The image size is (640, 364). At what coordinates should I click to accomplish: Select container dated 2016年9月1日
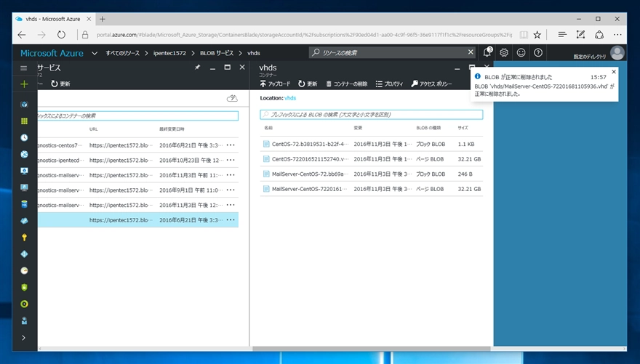point(138,190)
